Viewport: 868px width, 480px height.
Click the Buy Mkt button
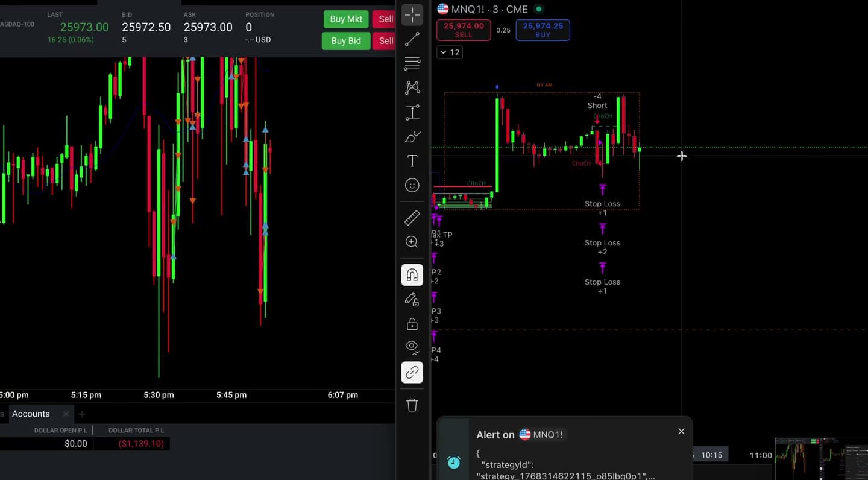point(346,19)
